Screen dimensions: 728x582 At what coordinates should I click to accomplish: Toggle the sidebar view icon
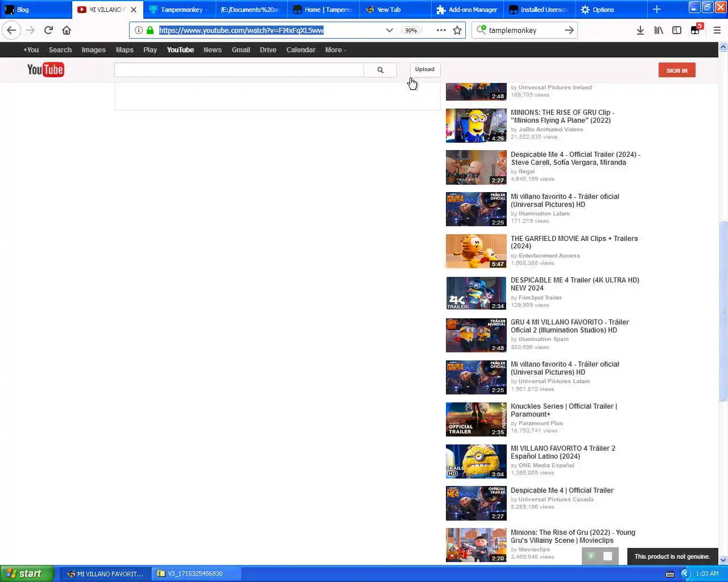tap(677, 30)
